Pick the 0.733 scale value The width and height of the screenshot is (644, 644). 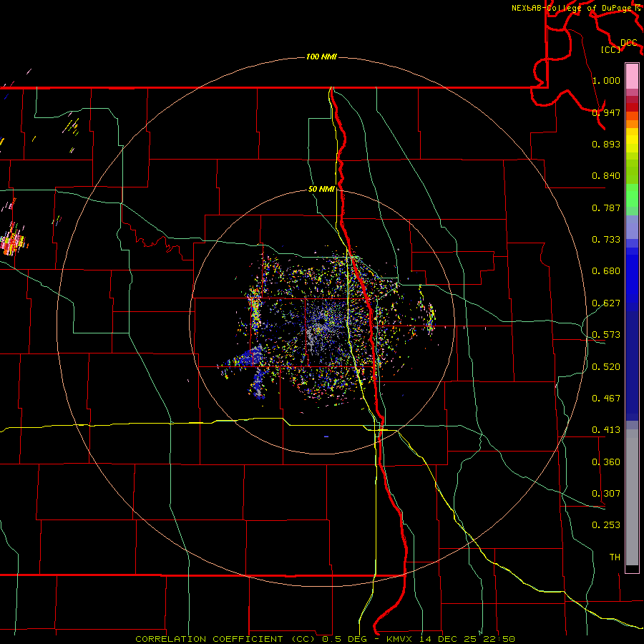(606, 240)
